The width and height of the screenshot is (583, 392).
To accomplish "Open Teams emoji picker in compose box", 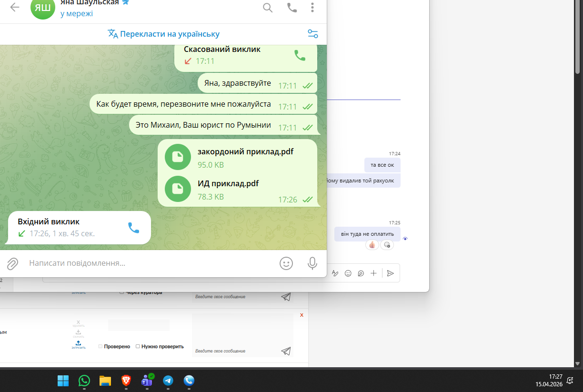I will (348, 273).
